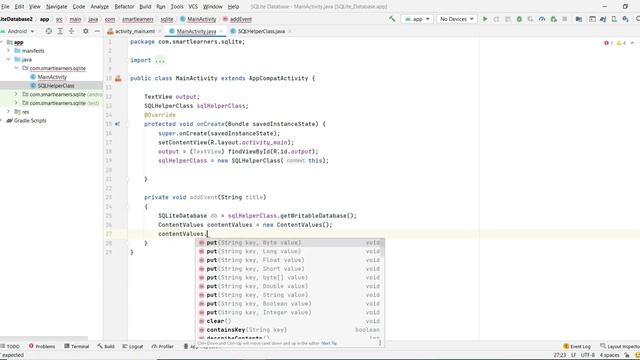Click the Select Opened File target icon
This screenshot has width=640, height=360.
49,31
